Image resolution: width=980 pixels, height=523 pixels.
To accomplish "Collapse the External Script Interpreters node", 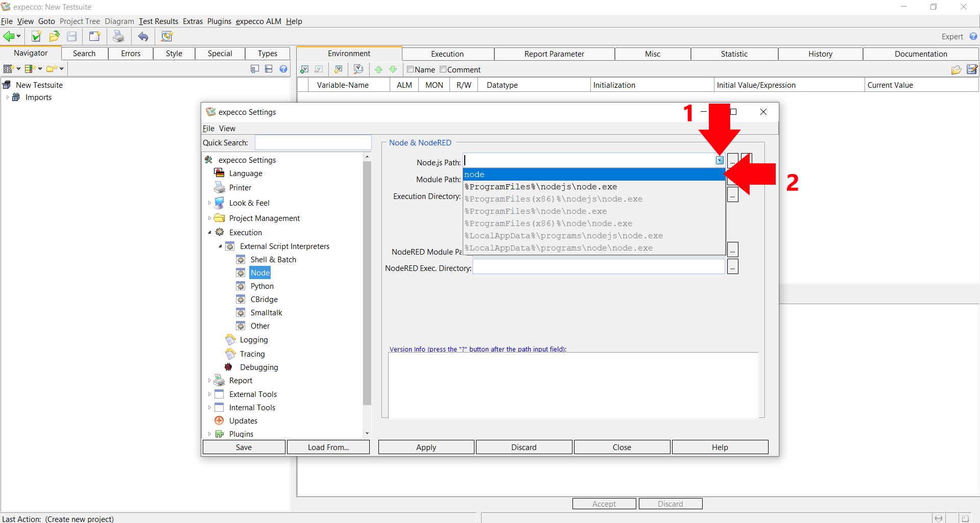I will tap(220, 246).
